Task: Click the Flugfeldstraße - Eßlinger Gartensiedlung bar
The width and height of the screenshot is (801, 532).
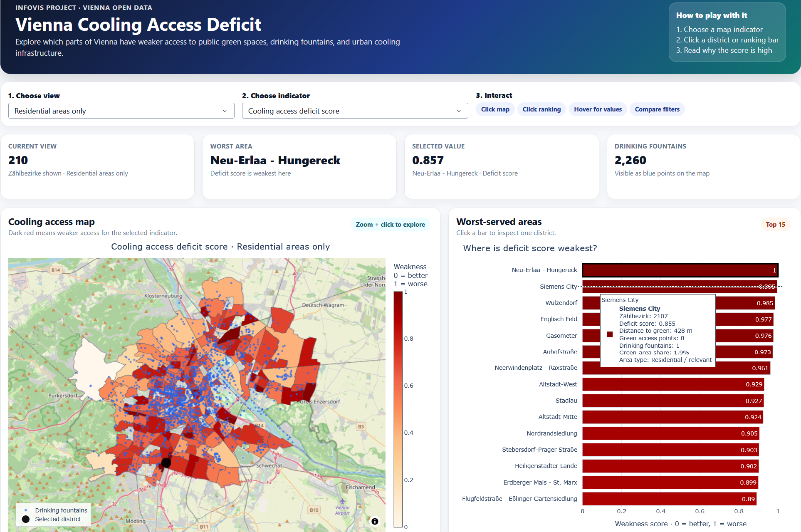Action: tap(669, 499)
